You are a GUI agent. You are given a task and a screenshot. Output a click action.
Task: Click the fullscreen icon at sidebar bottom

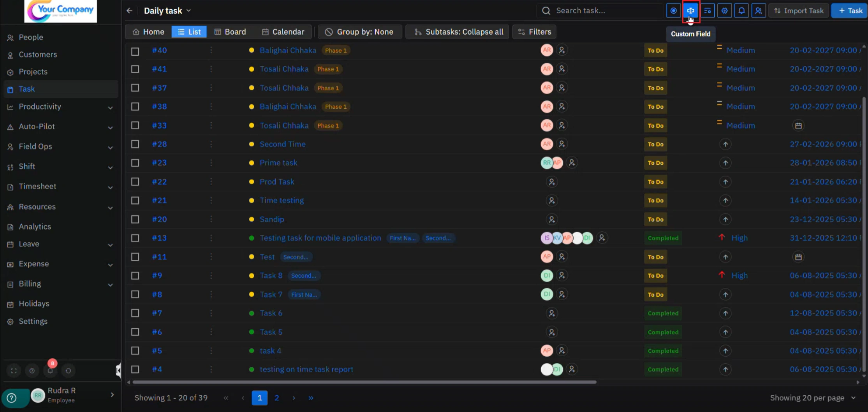pyautogui.click(x=14, y=371)
